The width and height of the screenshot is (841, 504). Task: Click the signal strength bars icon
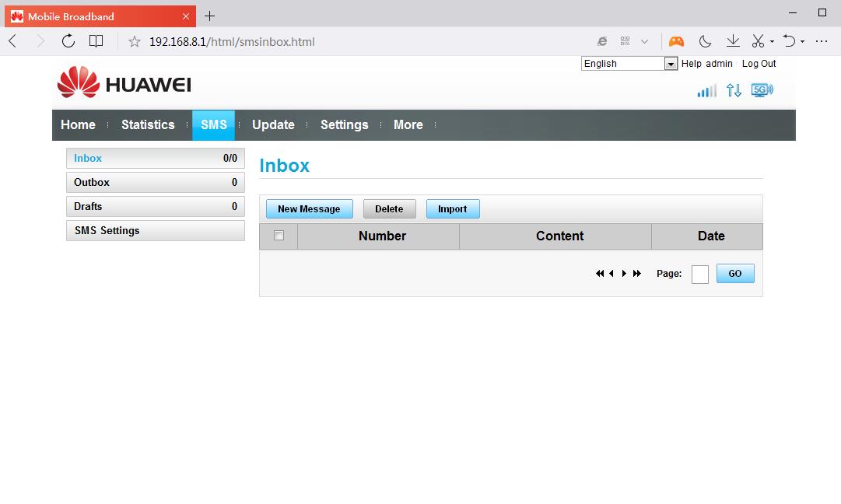tap(706, 91)
